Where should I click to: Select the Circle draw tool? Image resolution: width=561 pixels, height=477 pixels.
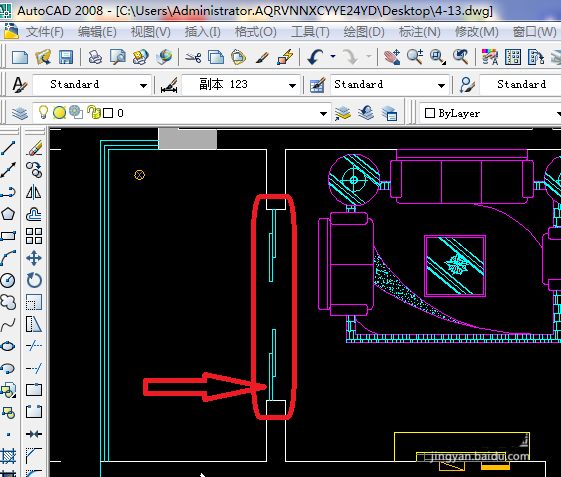tap(8, 280)
